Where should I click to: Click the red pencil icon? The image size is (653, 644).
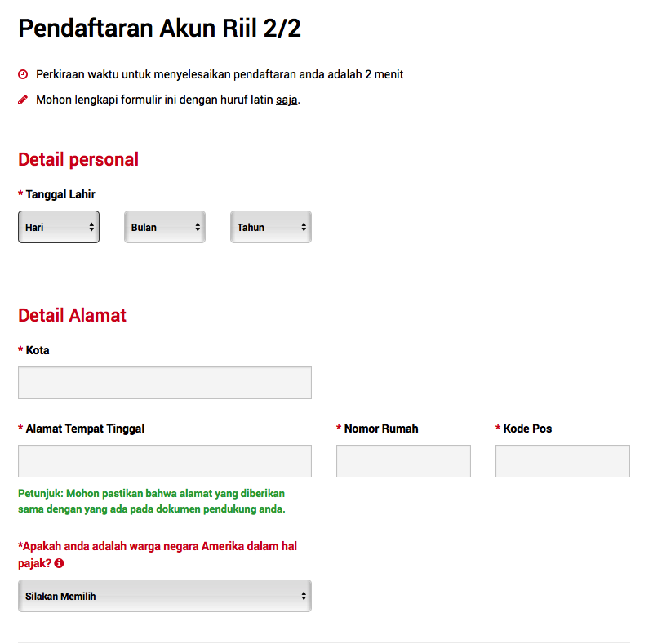23,100
